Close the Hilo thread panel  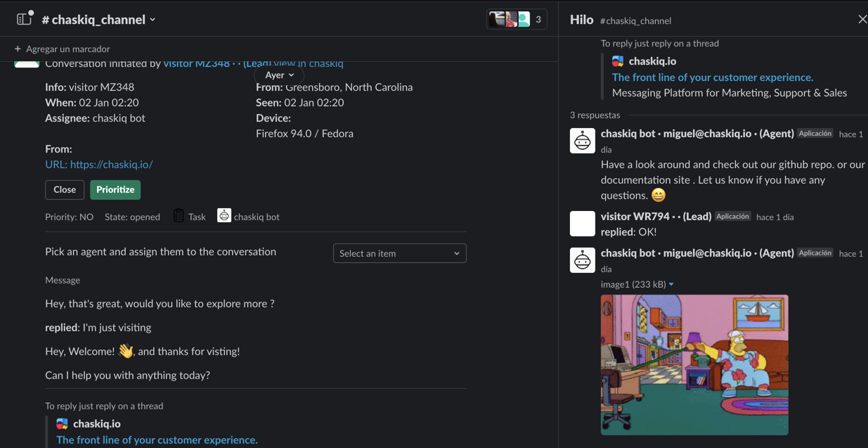(862, 20)
